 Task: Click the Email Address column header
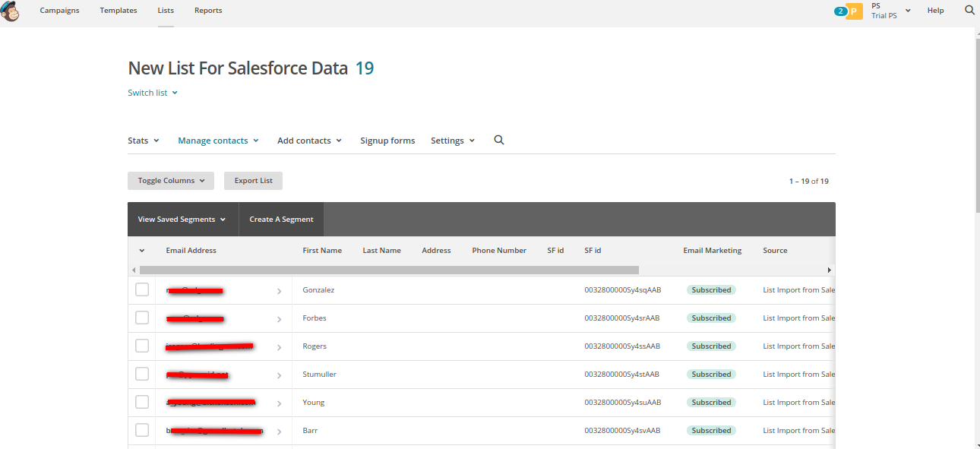(191, 251)
